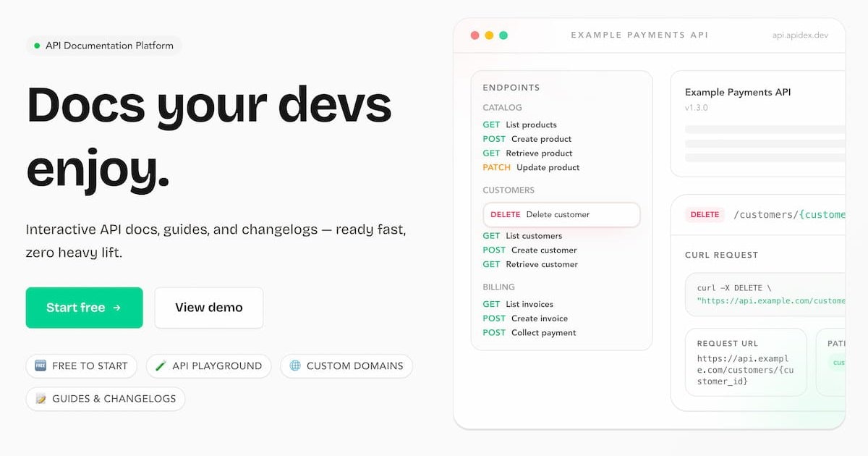Image resolution: width=868 pixels, height=456 pixels.
Task: Click the notepad icon in Guides & Changelogs chip
Action: click(x=41, y=399)
